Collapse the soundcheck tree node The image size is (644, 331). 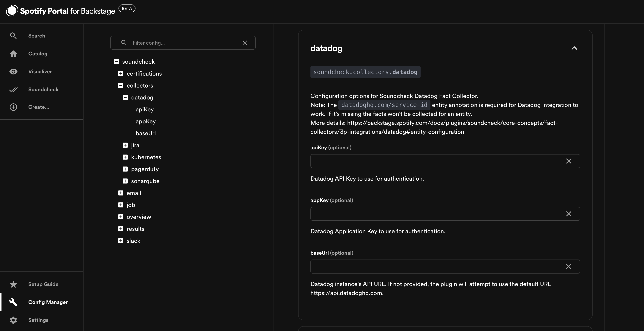(116, 62)
